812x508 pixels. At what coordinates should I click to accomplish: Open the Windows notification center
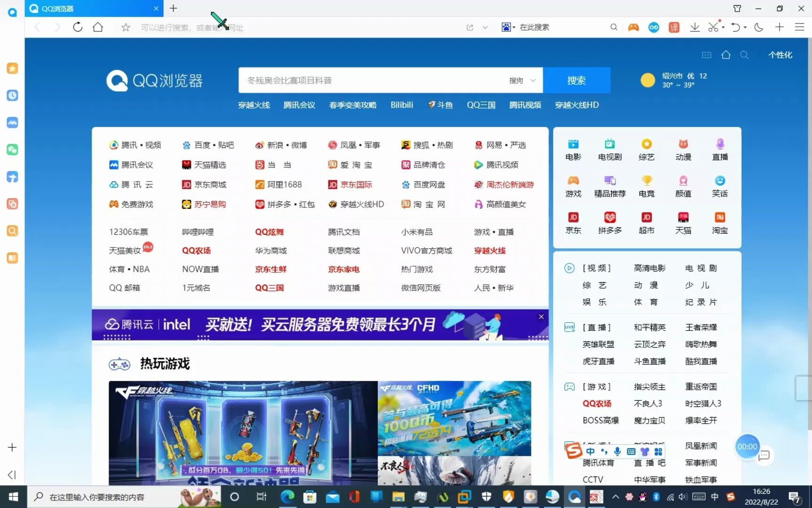(795, 497)
